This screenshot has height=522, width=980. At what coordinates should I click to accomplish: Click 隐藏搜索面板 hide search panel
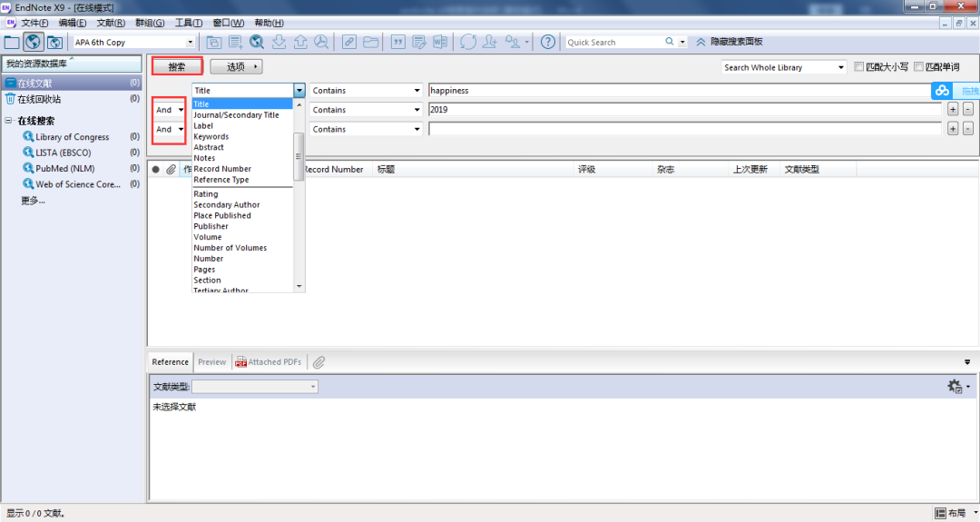pos(730,42)
